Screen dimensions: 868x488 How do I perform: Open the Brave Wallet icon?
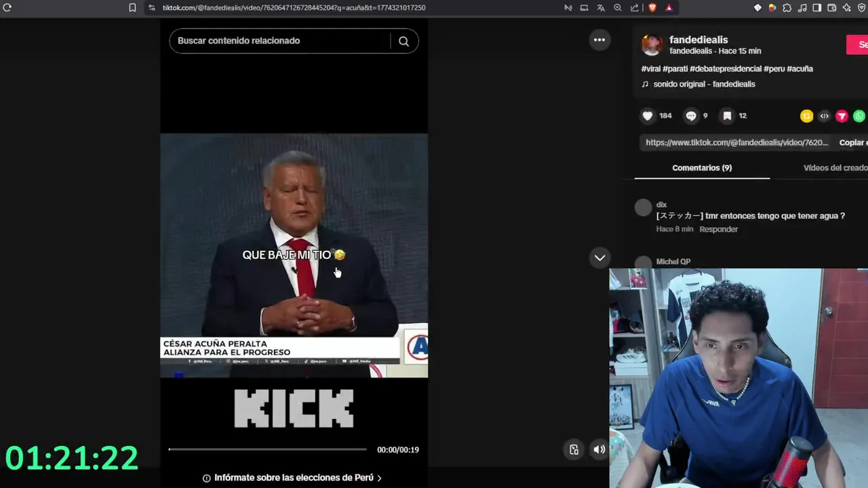pos(832,7)
